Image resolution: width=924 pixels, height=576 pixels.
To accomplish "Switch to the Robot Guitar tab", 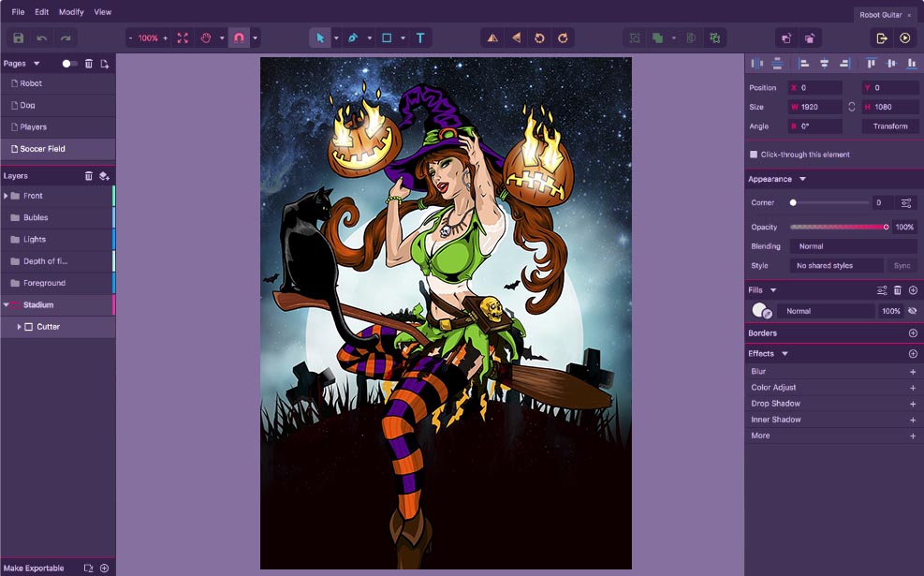I will coord(886,15).
